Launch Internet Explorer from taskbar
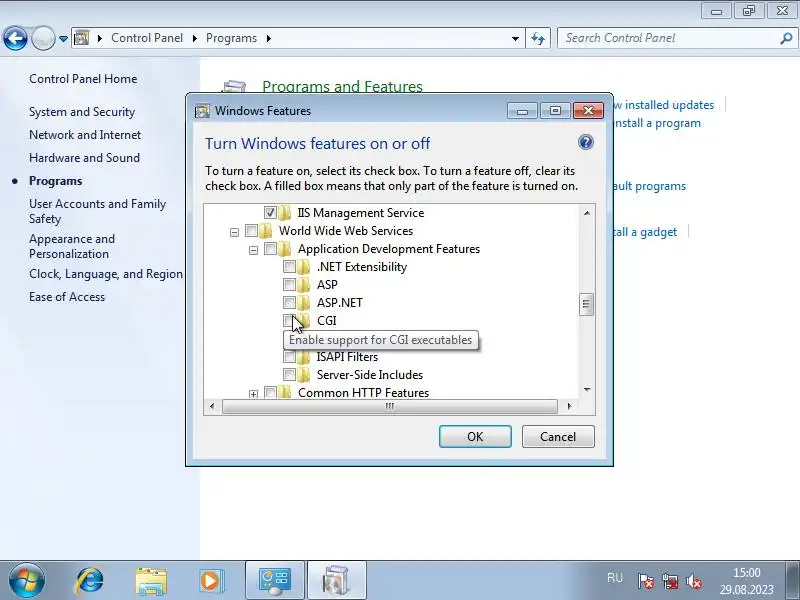800x600 pixels. pos(90,581)
